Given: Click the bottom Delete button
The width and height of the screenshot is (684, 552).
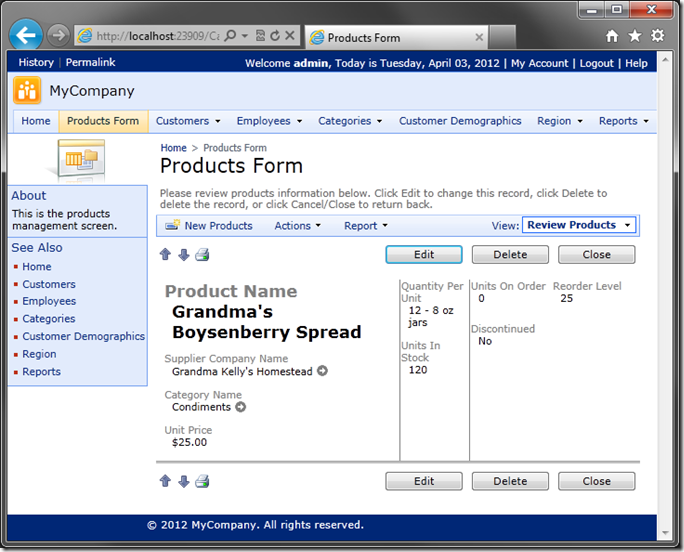Looking at the screenshot, I should [x=510, y=481].
